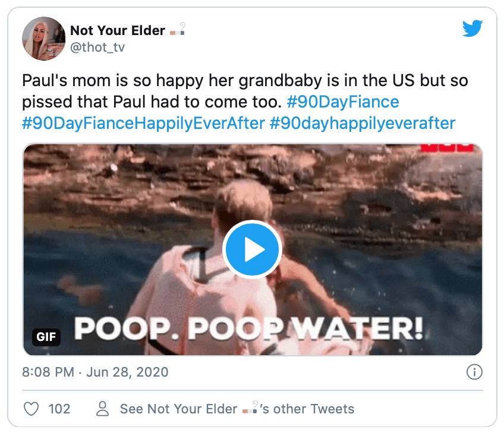This screenshot has width=504, height=436.
Task: Open the Not Your Elder profile avatar
Action: [43, 38]
